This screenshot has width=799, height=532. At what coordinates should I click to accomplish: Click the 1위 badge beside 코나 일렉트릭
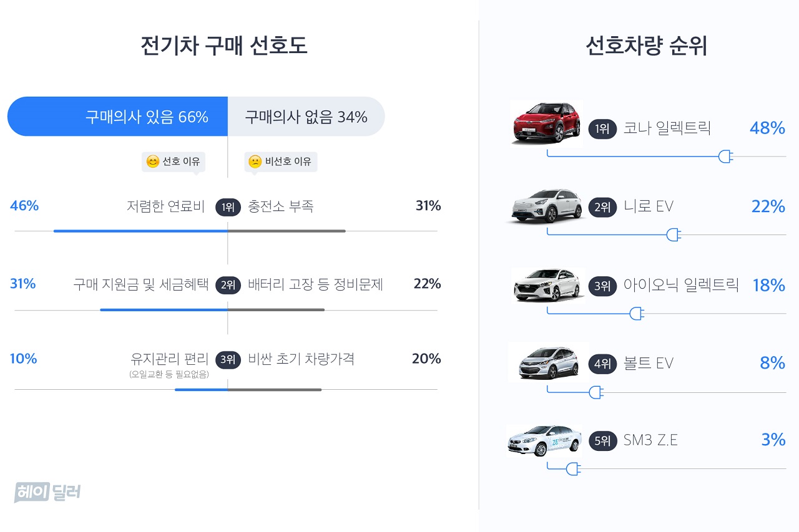pos(602,129)
